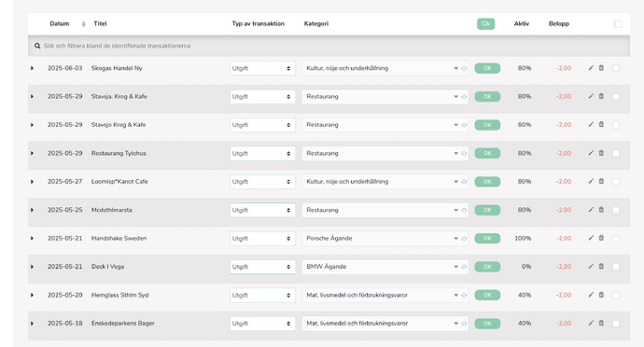
Task: Delete the Stavsjo Krog & Kafe transaction
Action: tap(601, 124)
